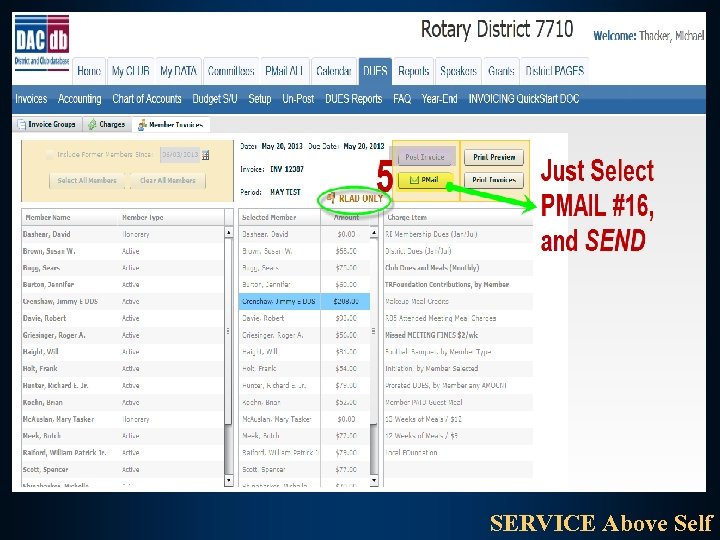
Task: Click Member Type column header
Action: pos(172,217)
